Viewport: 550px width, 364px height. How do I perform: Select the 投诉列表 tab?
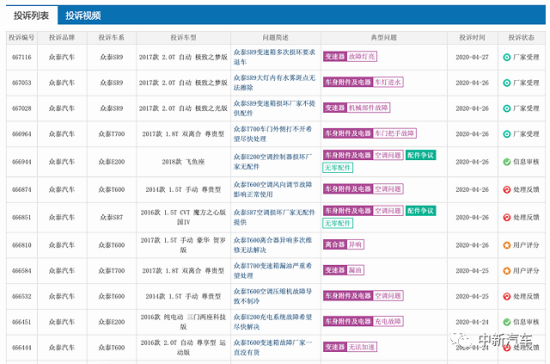(31, 15)
